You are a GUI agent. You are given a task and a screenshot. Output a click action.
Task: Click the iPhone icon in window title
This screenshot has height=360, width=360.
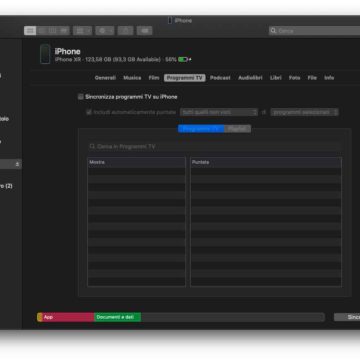170,20
